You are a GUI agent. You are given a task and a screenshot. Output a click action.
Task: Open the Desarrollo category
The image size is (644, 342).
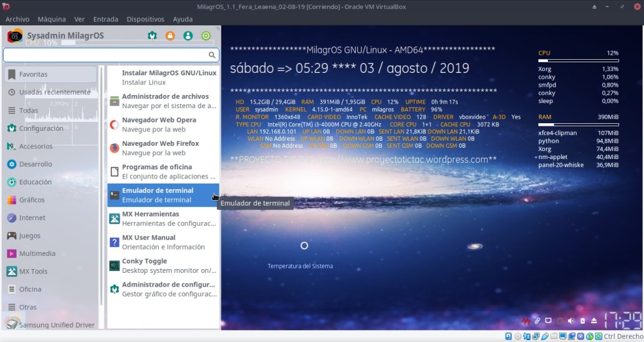(x=51, y=164)
